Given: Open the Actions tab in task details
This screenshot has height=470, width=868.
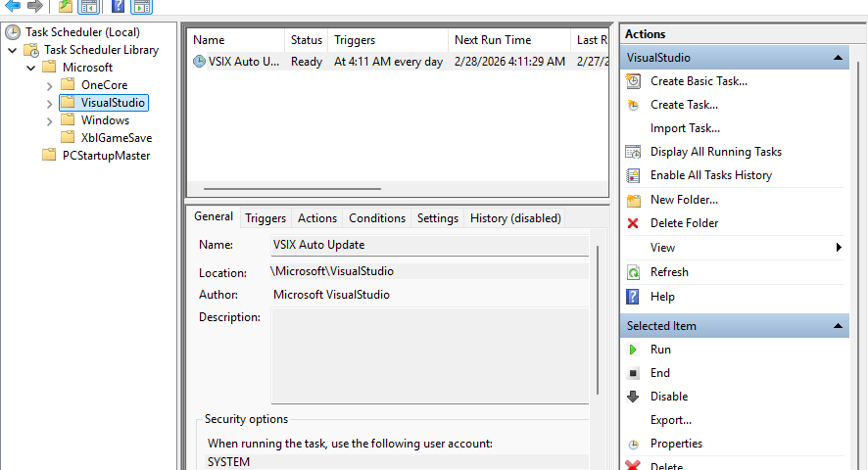Looking at the screenshot, I should click(x=317, y=218).
